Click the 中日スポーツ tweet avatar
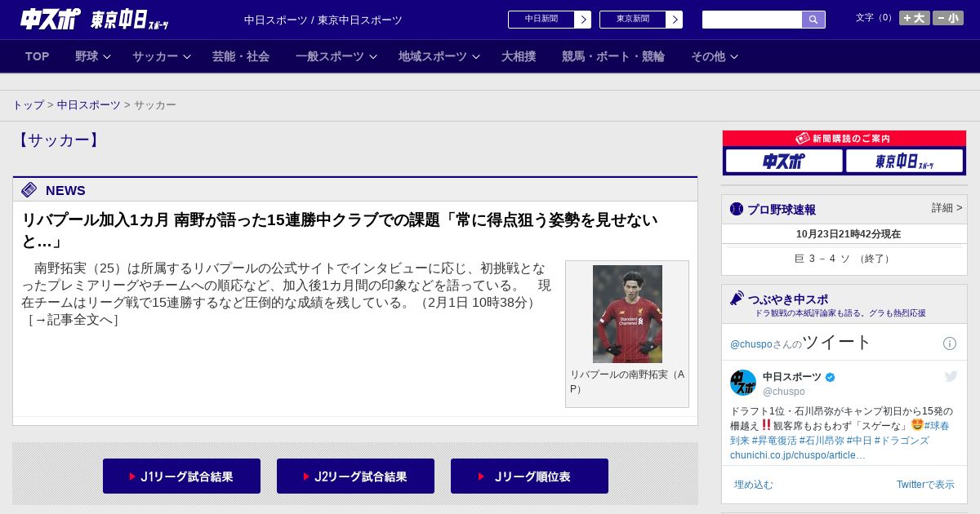Image resolution: width=980 pixels, height=514 pixels. (x=743, y=383)
